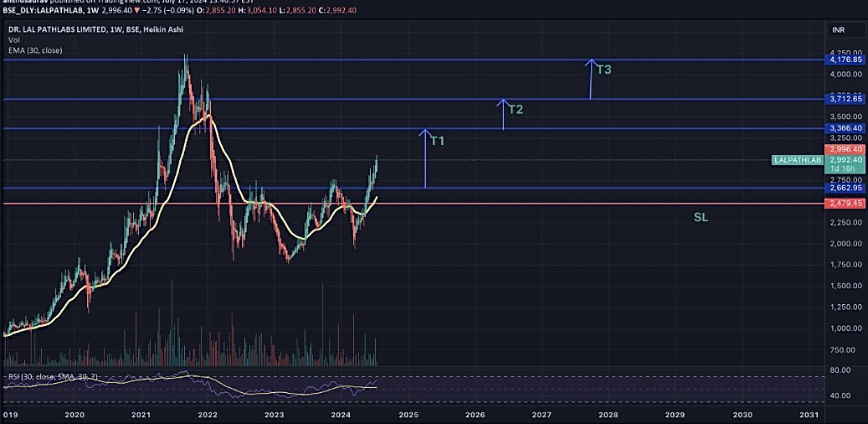Select the T3 target text annotation
The width and height of the screenshot is (868, 424).
point(604,70)
